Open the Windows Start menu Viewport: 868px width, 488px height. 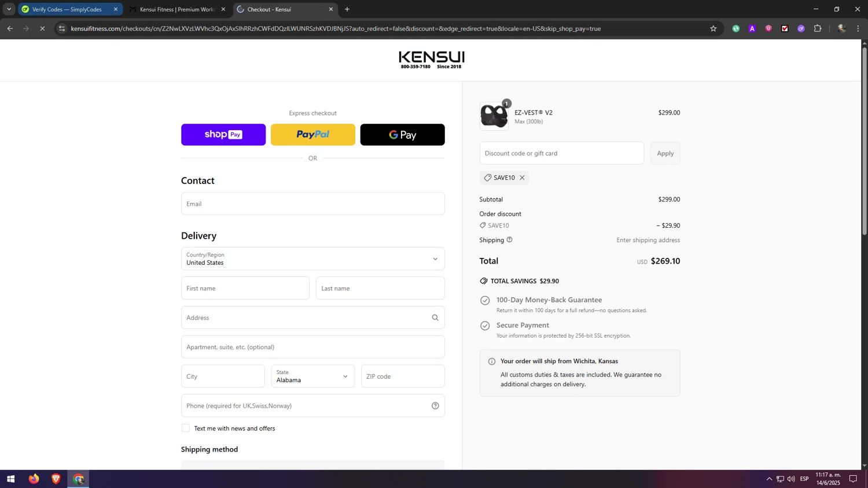point(10,479)
